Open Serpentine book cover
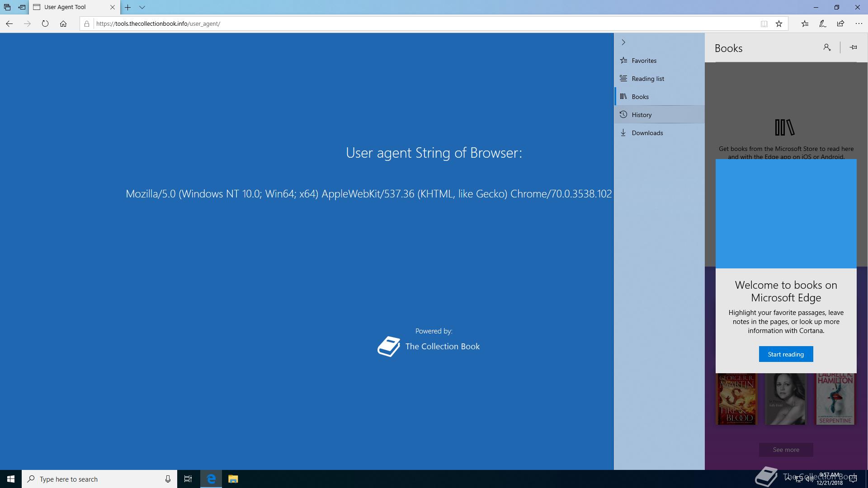 pyautogui.click(x=835, y=399)
